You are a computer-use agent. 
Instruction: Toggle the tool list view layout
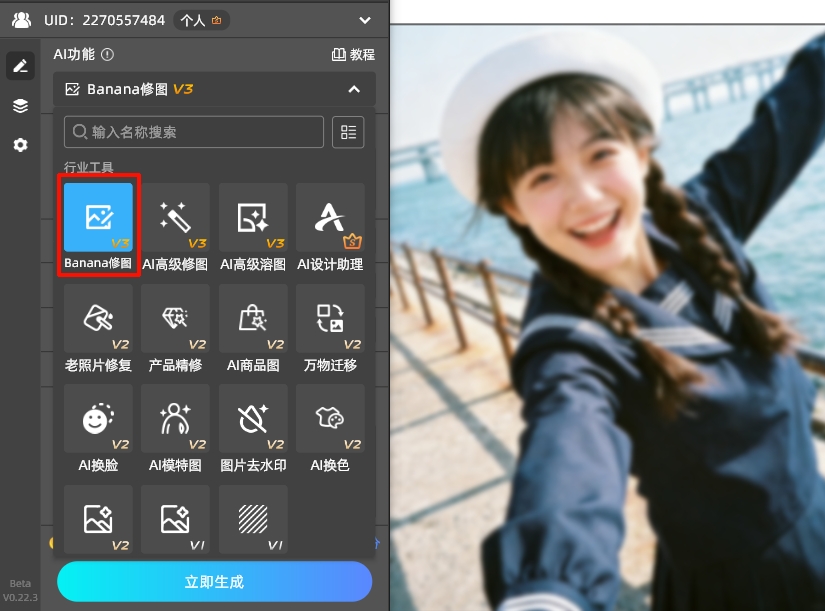pos(348,132)
